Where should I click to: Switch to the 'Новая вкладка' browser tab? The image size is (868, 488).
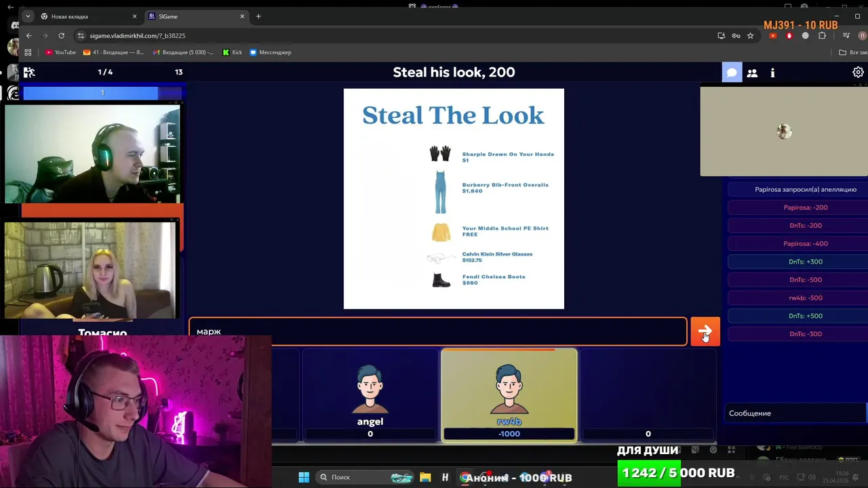click(x=87, y=16)
